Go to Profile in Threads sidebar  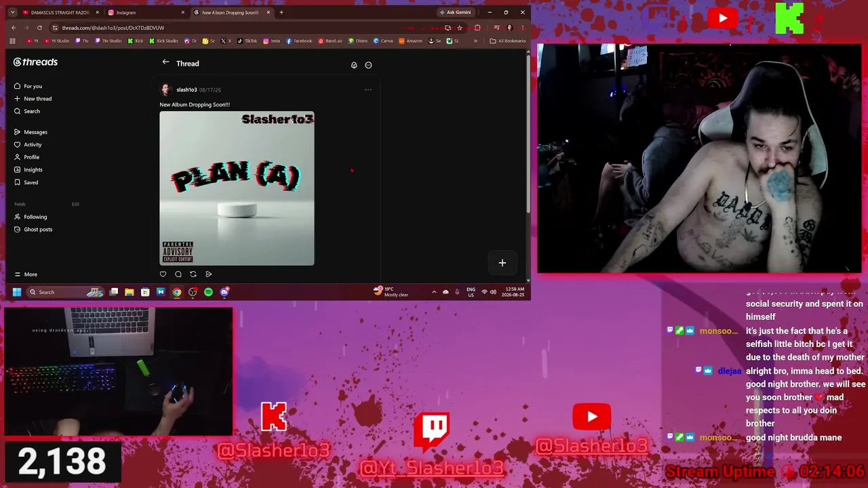click(x=26, y=157)
